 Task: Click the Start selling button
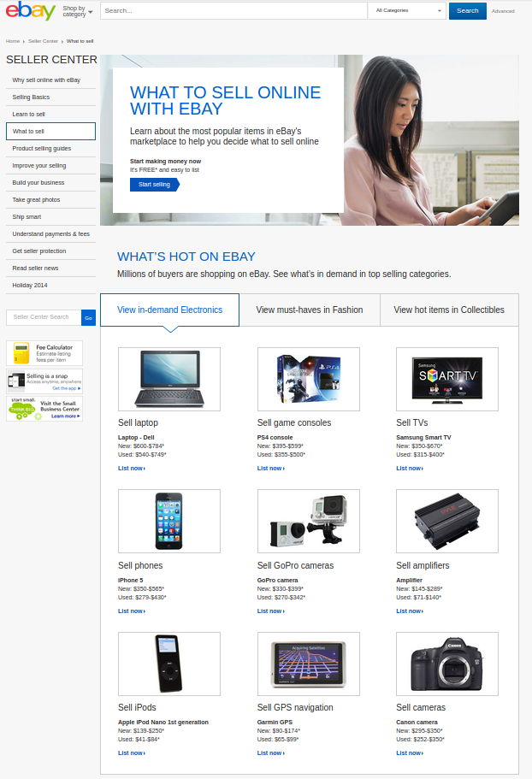(x=155, y=185)
